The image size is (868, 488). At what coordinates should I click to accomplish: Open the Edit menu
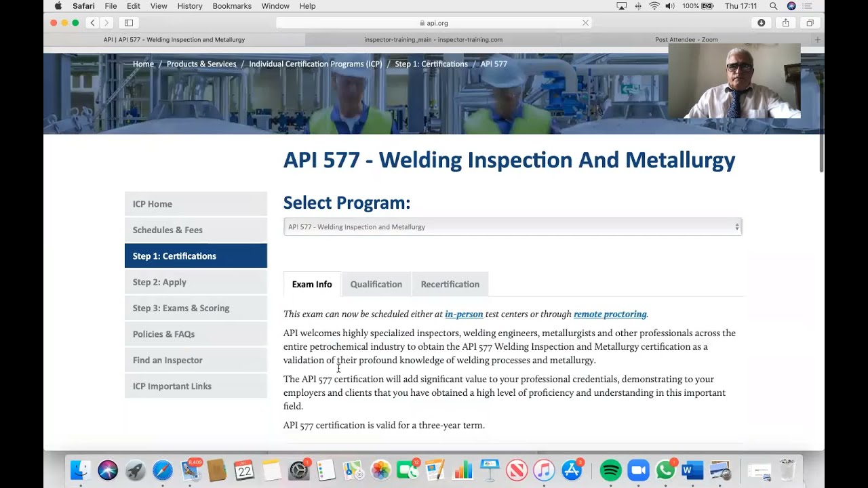pyautogui.click(x=134, y=6)
